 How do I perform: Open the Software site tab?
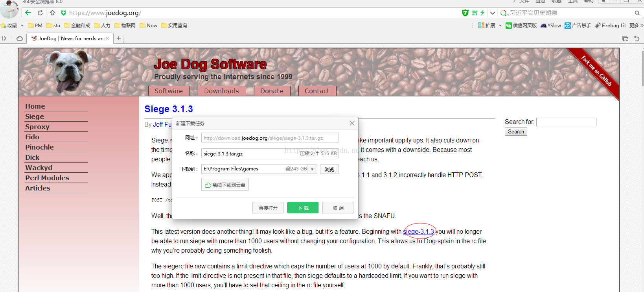(169, 91)
